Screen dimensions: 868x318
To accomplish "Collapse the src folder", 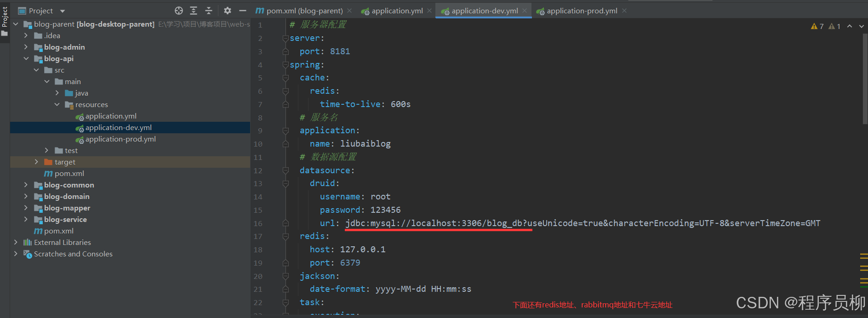I will point(36,70).
